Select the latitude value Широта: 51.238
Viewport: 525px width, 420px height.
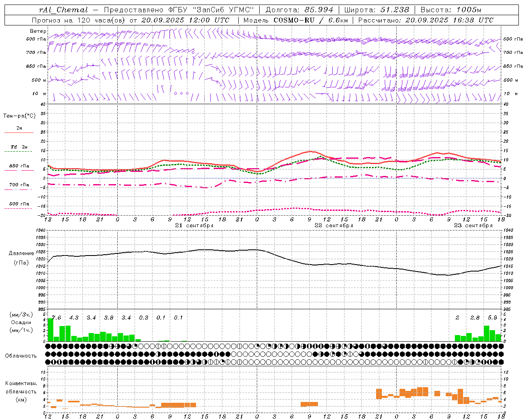377,10
